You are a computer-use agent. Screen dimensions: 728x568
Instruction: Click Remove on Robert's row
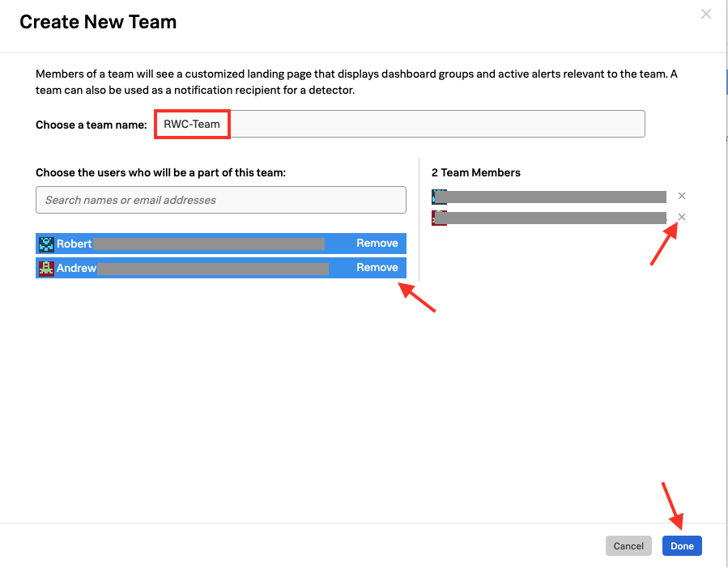point(377,244)
